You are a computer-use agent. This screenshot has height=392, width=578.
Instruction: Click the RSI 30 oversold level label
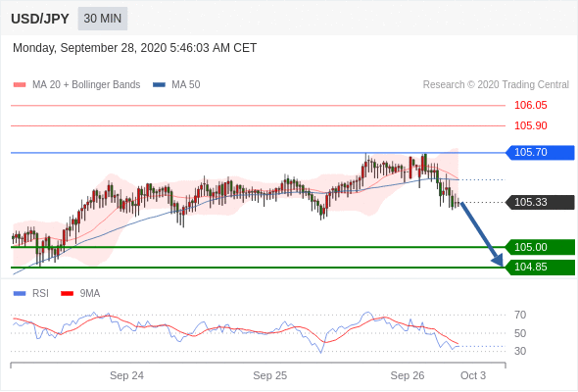[x=520, y=351]
